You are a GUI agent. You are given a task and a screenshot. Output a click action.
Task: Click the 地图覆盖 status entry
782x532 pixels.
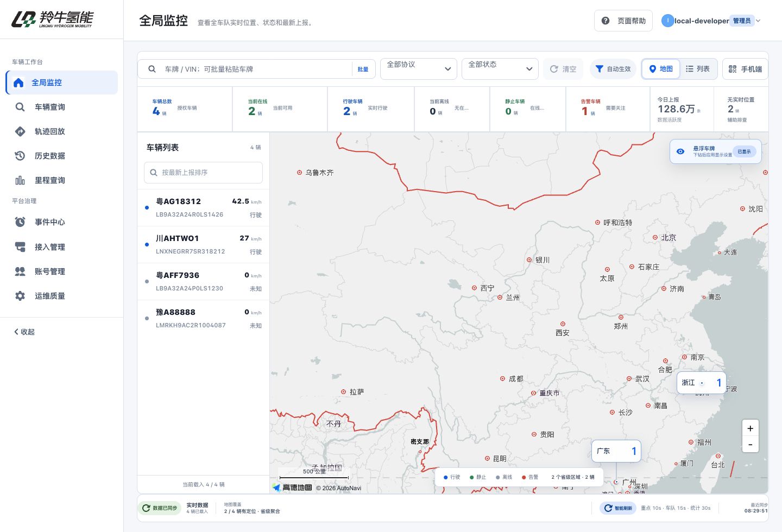tap(252, 508)
